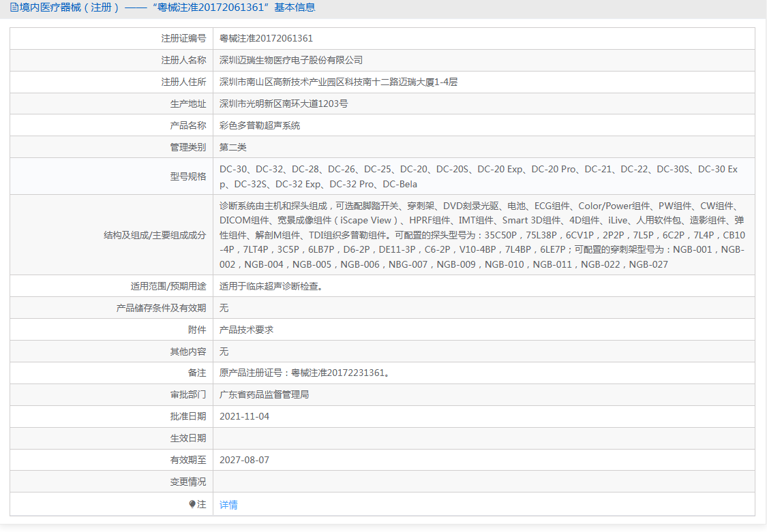Select intended use text 适用于临床超声诊断检查。
This screenshot has width=767, height=532.
271,286
